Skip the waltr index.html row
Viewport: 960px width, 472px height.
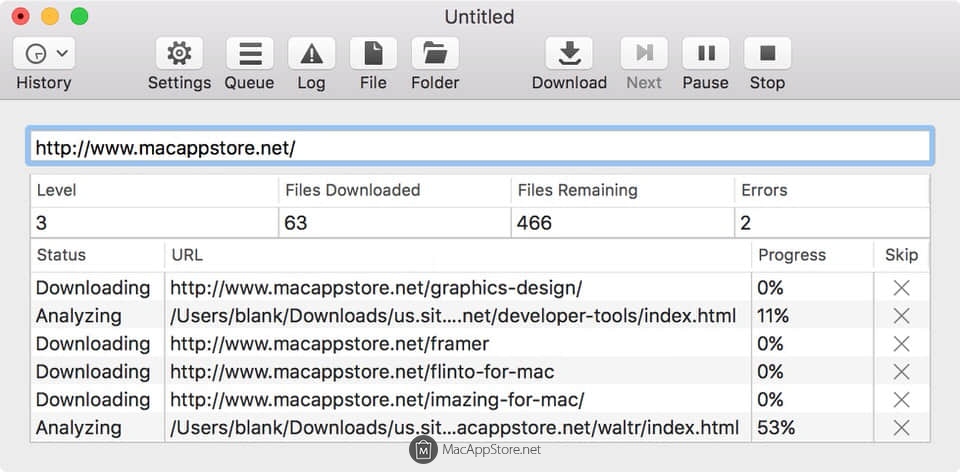pyautogui.click(x=901, y=428)
